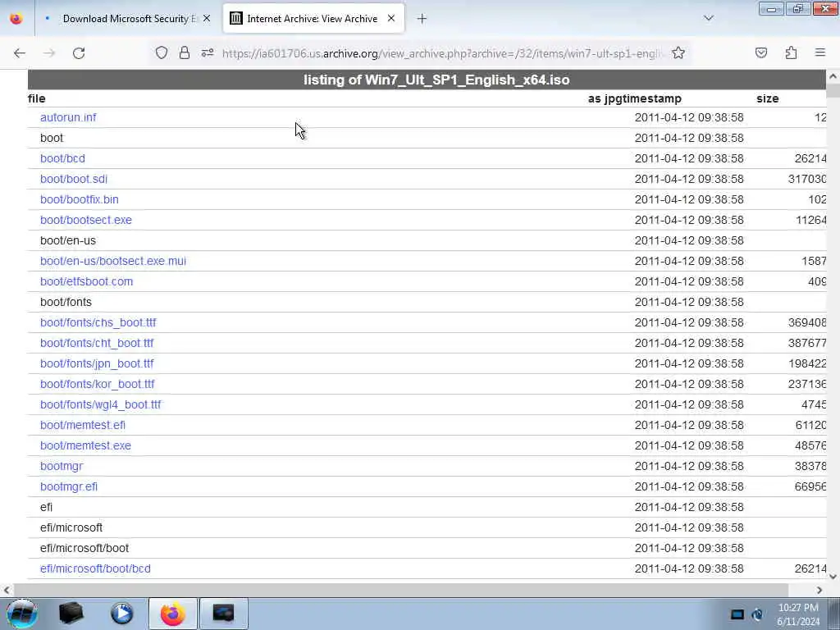840x630 pixels.
Task: Select the 'size' column header
Action: pyautogui.click(x=768, y=98)
